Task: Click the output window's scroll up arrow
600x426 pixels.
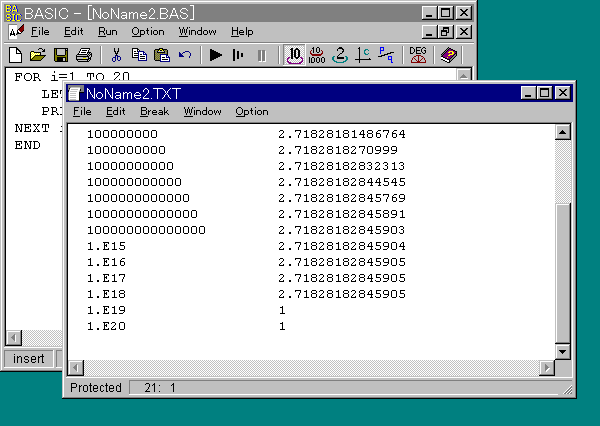Action: (561, 133)
